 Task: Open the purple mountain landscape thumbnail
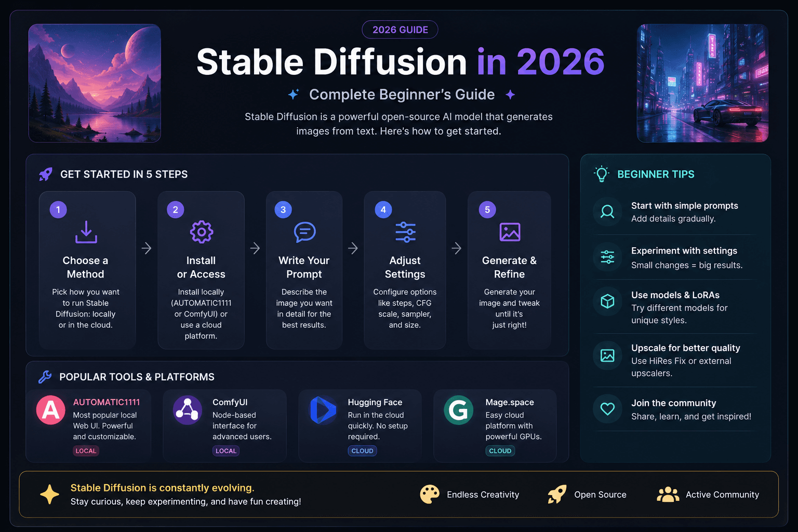[95, 83]
